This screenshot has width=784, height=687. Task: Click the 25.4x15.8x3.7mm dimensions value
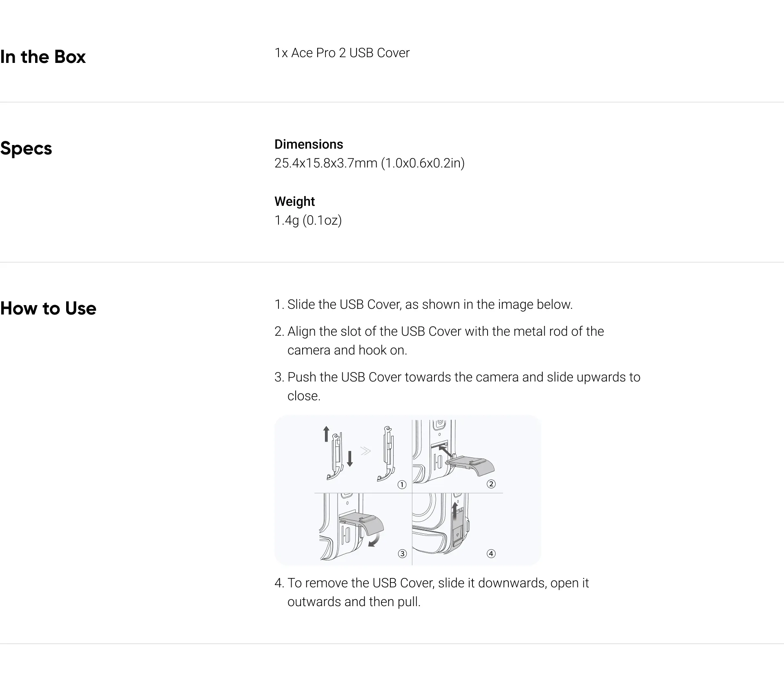[x=370, y=163]
